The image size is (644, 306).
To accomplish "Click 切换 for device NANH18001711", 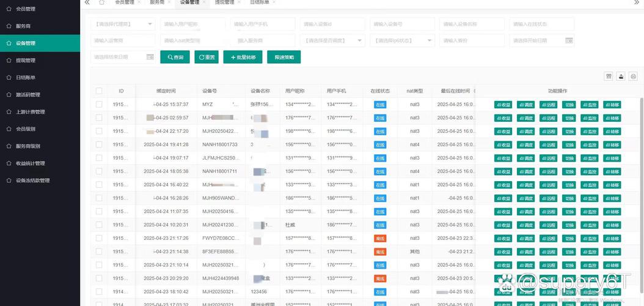I will pos(569,171).
